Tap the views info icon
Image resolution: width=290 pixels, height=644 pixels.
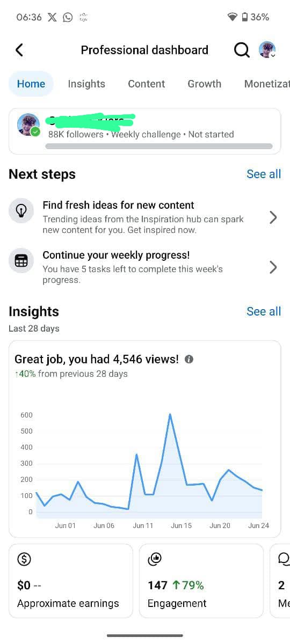tap(189, 359)
